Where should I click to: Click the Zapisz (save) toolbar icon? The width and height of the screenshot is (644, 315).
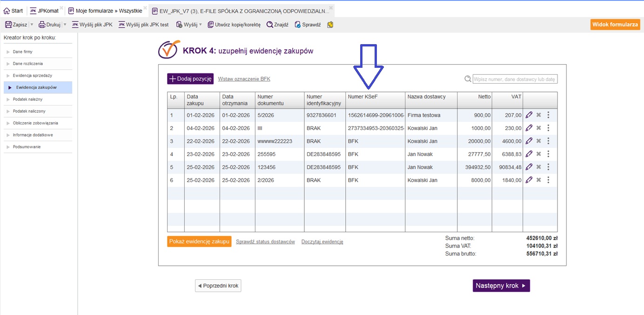pos(8,25)
